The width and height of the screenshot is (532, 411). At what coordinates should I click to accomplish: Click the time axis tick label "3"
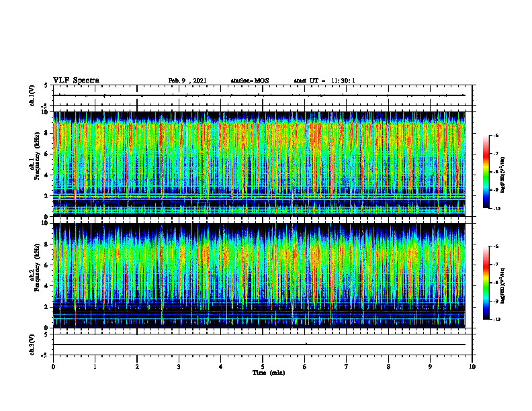point(179,367)
